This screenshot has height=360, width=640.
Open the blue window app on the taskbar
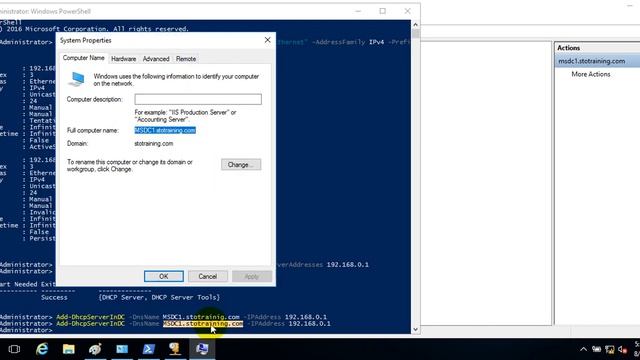122,349
